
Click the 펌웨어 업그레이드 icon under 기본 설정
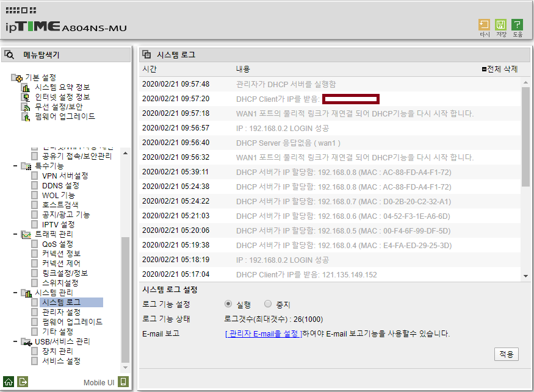click(x=26, y=117)
